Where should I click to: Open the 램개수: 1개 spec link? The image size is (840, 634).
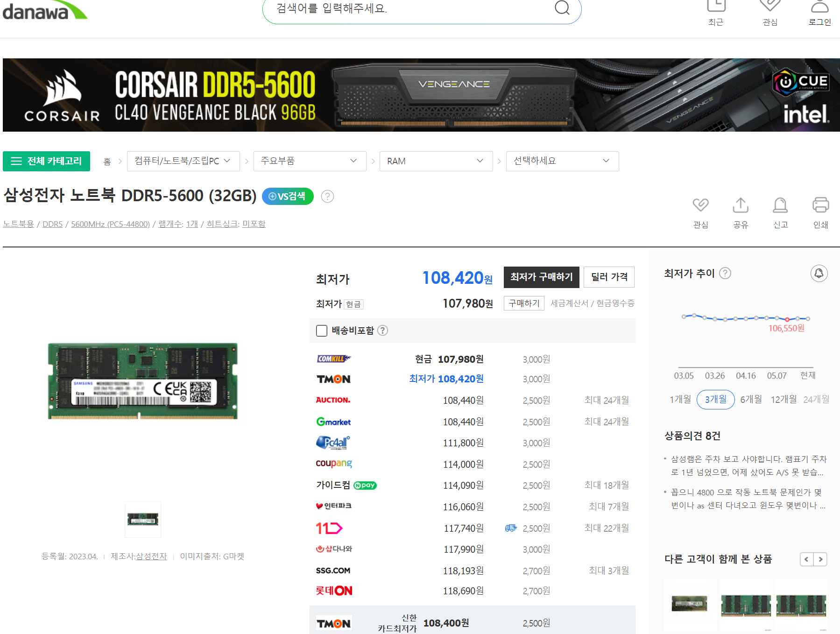point(178,224)
